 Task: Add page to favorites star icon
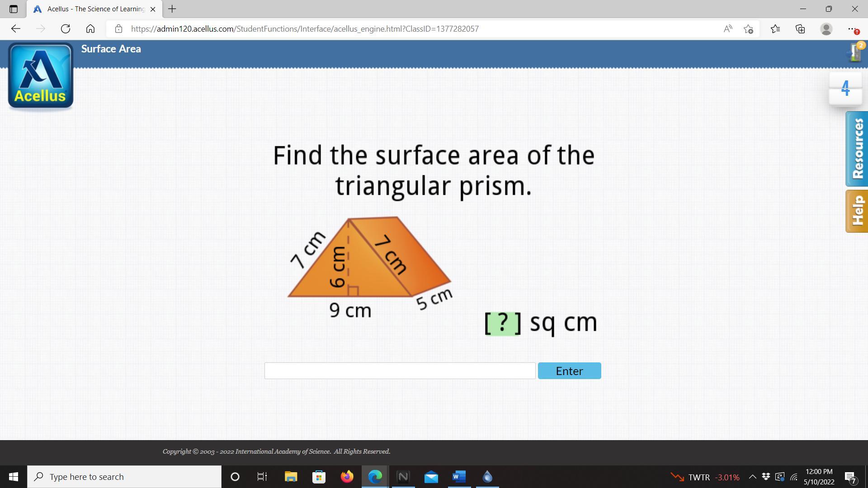click(748, 29)
